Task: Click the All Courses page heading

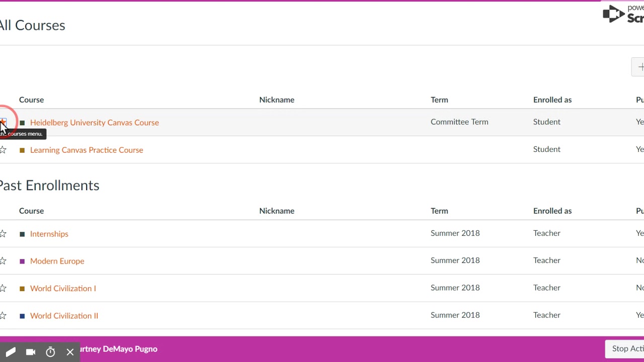Action: click(33, 25)
